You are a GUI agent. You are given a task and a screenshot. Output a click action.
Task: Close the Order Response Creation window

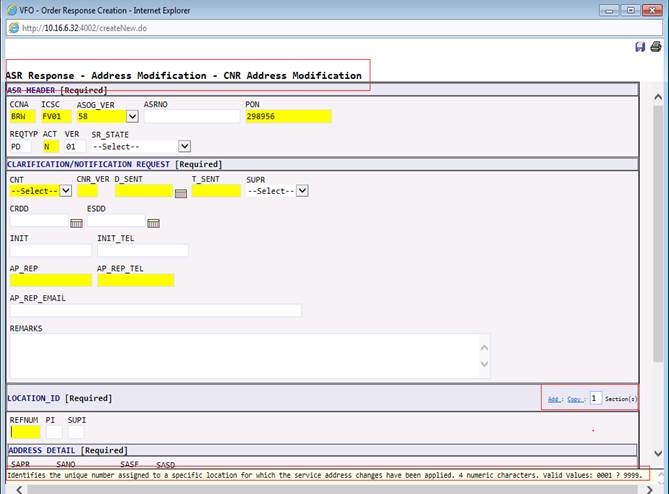coord(652,10)
